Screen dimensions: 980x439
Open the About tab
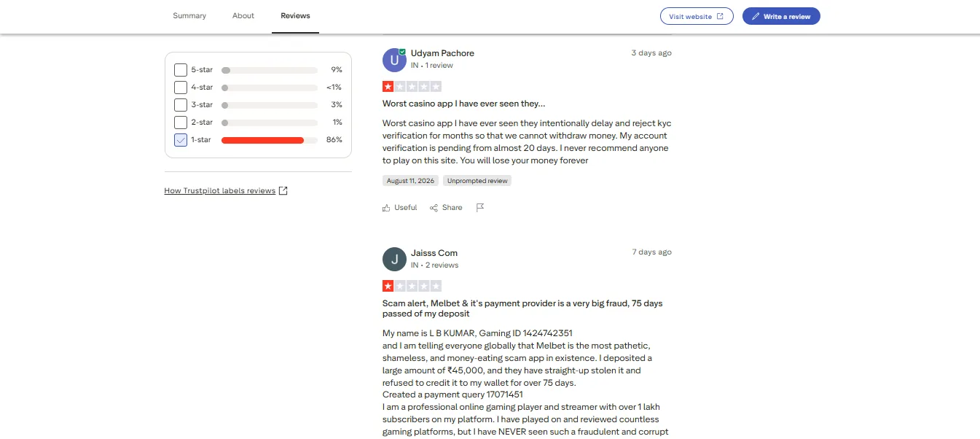tap(243, 16)
